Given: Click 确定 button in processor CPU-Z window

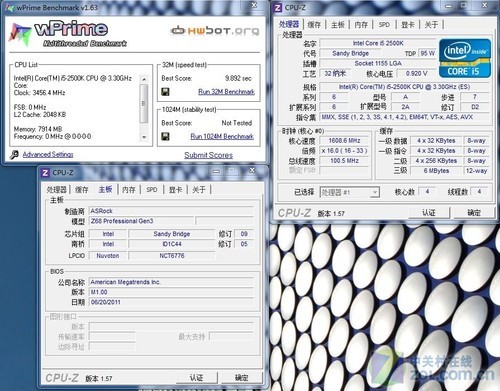Looking at the screenshot, I should point(473,212).
